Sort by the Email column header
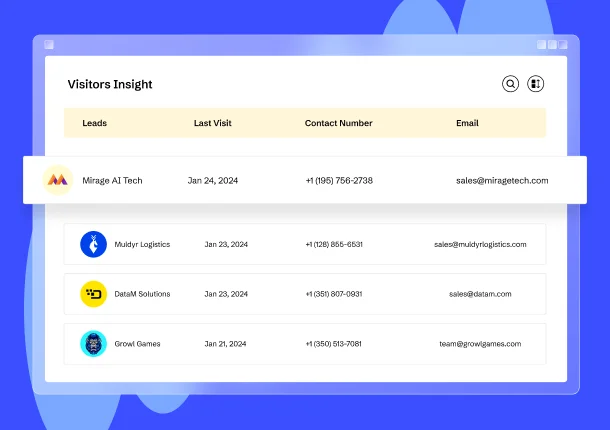The width and height of the screenshot is (610, 430). click(x=467, y=123)
